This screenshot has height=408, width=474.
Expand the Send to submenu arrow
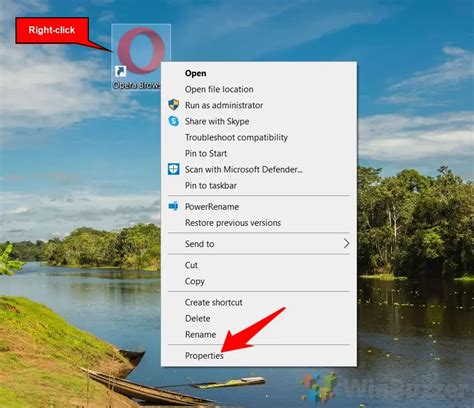pos(346,244)
